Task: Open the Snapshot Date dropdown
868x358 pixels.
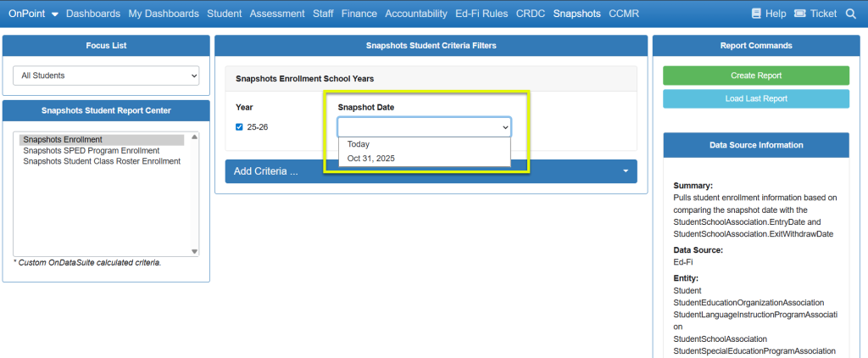Action: point(424,126)
